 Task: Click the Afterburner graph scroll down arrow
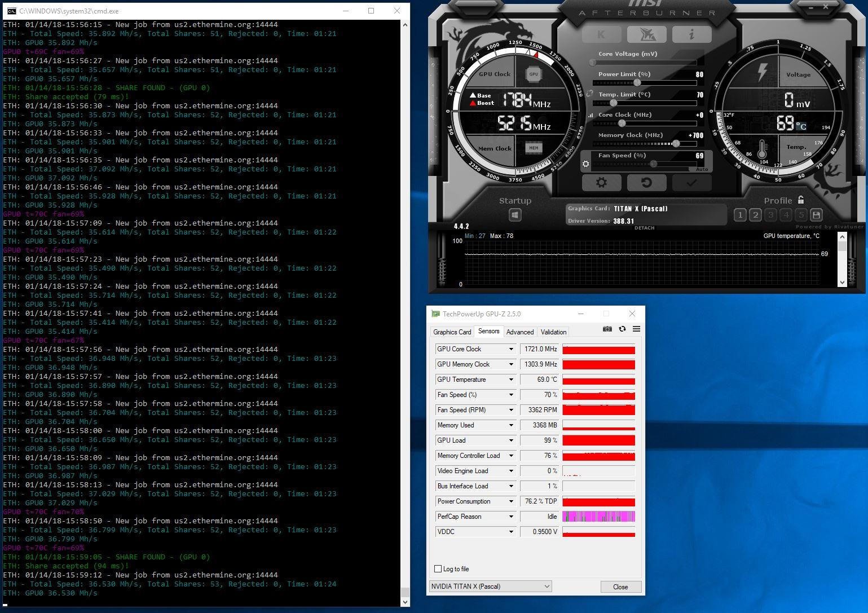point(842,283)
